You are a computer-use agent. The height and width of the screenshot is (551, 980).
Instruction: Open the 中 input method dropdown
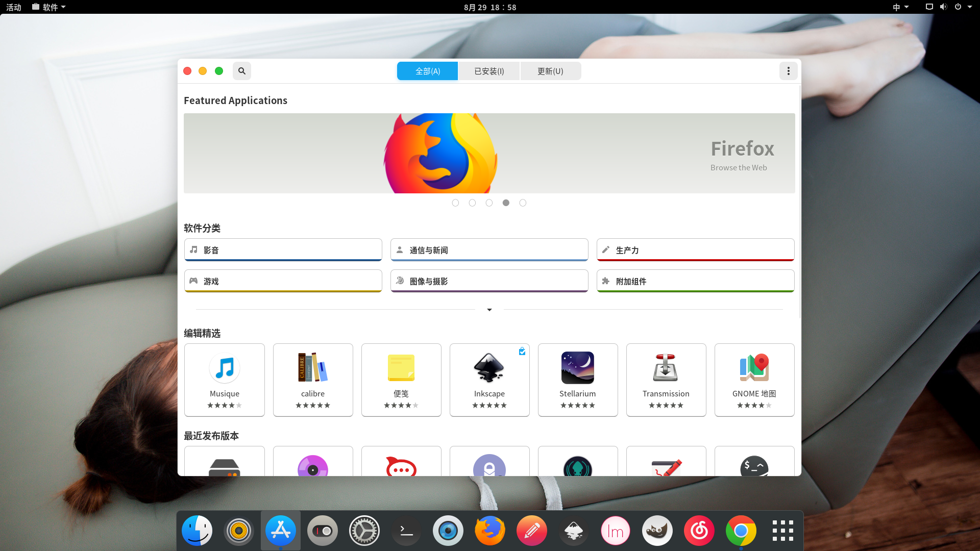[900, 7]
